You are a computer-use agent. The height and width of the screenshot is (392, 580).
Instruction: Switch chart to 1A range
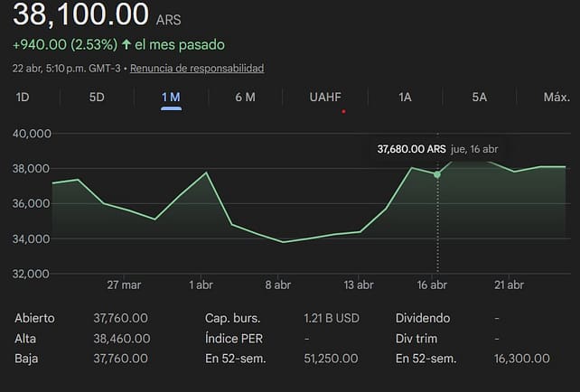coord(406,97)
